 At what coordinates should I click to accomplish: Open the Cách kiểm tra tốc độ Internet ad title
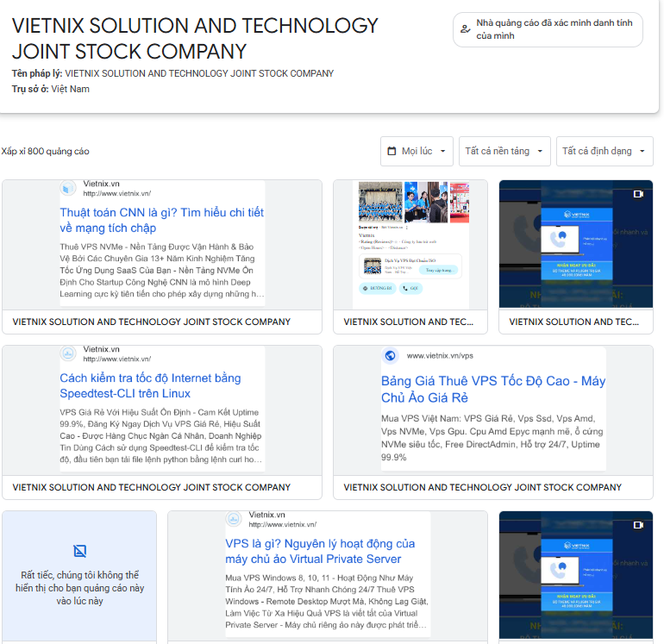click(150, 385)
